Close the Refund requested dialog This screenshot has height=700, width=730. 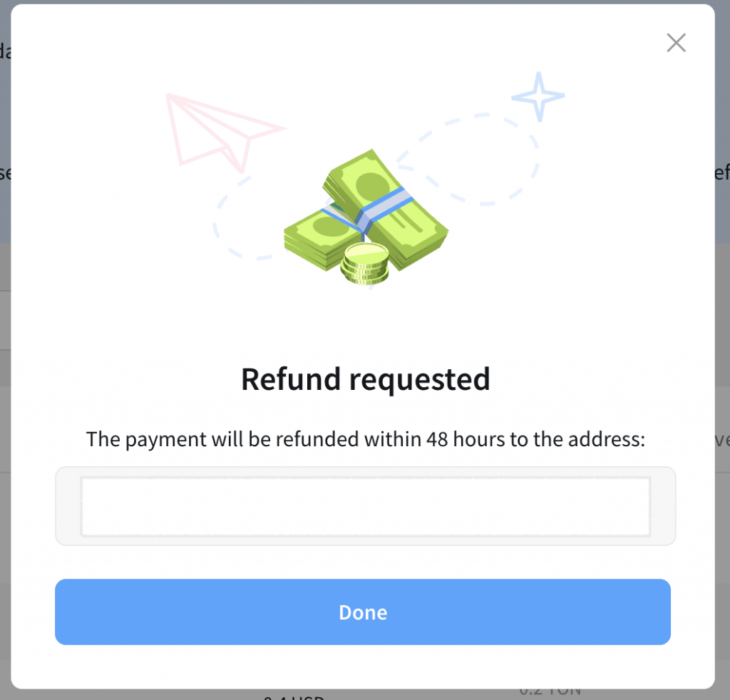pyautogui.click(x=676, y=43)
